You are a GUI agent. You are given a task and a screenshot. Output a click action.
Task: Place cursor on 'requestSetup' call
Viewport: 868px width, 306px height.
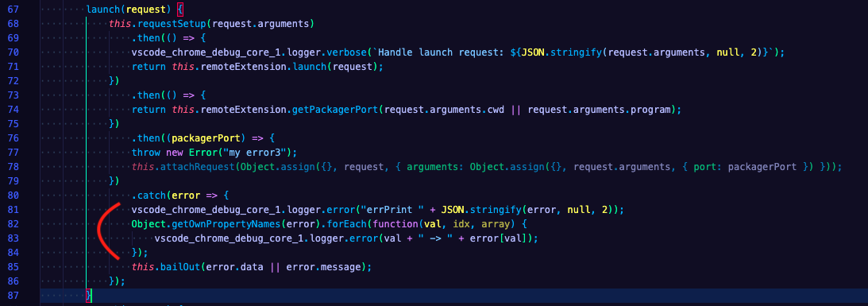click(172, 23)
